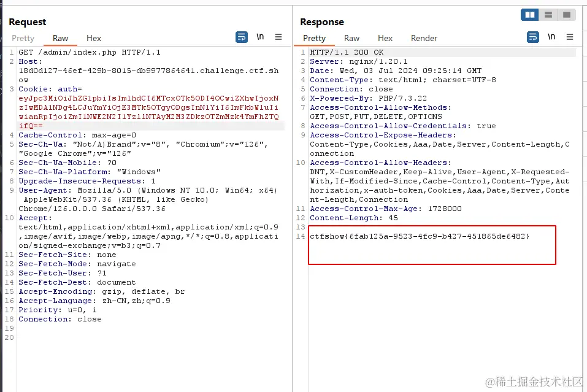
Task: Click the Accept: header in request
Action: tap(35, 218)
